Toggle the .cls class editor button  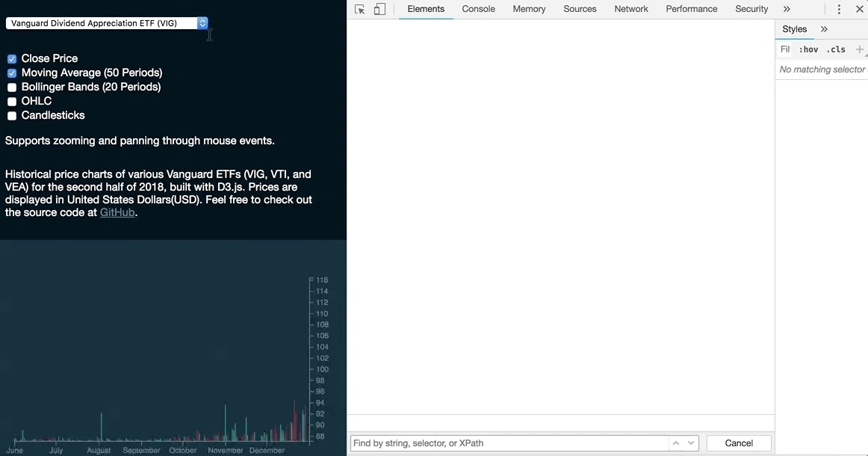coord(836,49)
